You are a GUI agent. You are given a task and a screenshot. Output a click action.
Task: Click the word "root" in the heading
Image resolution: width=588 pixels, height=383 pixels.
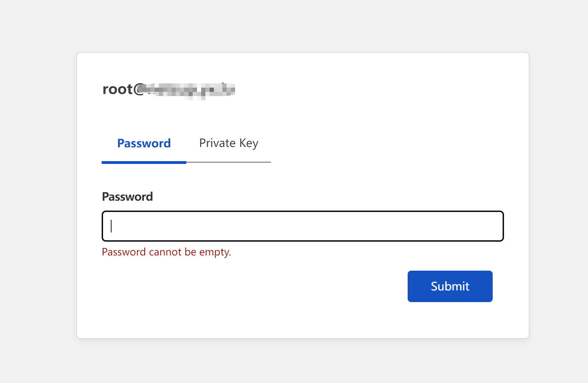click(x=118, y=89)
